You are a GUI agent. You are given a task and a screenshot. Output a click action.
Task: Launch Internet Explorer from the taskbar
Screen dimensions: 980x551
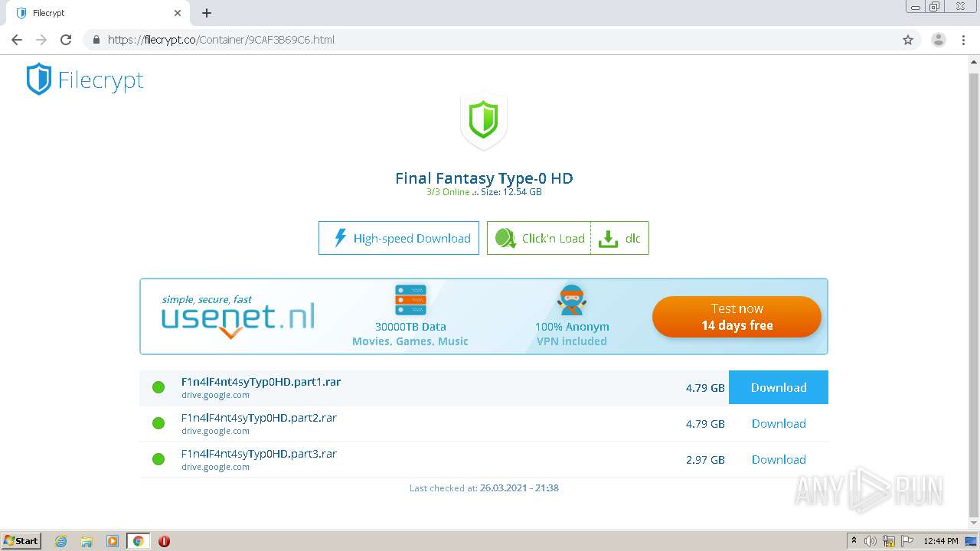point(61,541)
